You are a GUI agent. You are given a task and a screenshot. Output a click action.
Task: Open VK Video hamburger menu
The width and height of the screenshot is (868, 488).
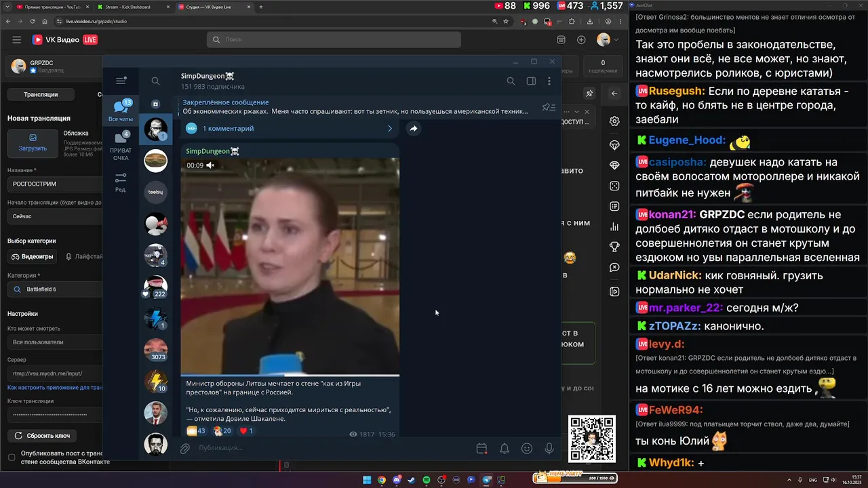coord(17,40)
